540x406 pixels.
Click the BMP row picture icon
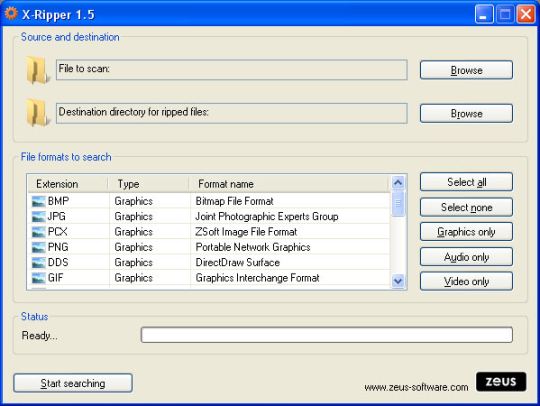[38, 201]
